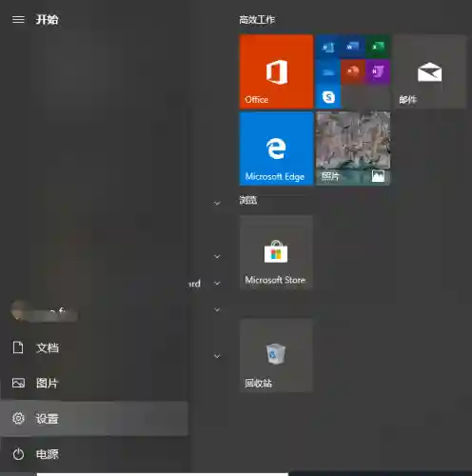472x476 pixels.
Task: Open the 回收站 recycle bin tile
Action: 276,356
